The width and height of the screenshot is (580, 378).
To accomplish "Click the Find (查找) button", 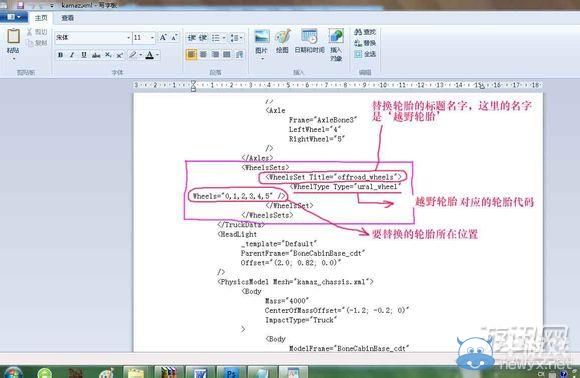I will tap(365, 32).
